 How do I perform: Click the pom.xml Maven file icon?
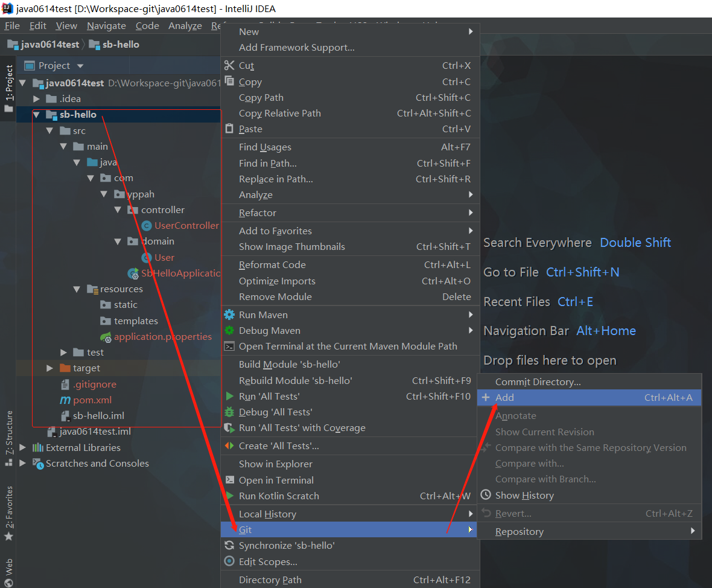pyautogui.click(x=65, y=400)
